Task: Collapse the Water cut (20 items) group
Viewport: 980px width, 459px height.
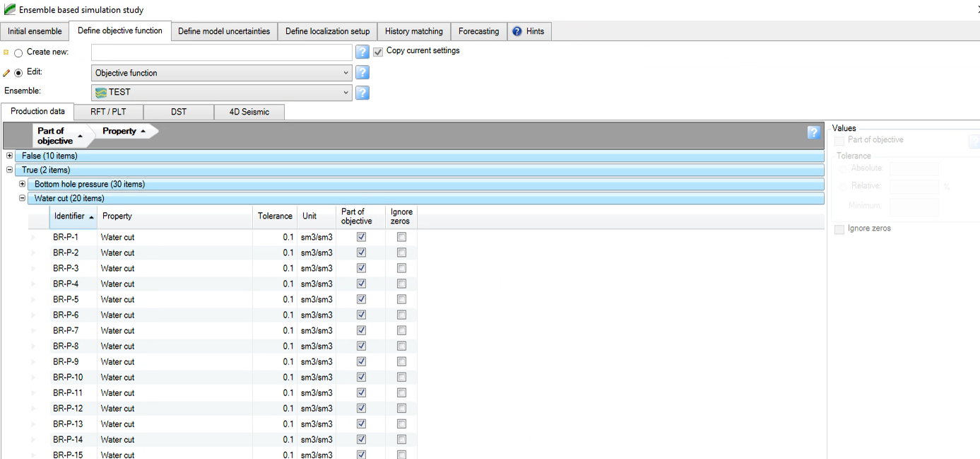Action: [x=22, y=199]
